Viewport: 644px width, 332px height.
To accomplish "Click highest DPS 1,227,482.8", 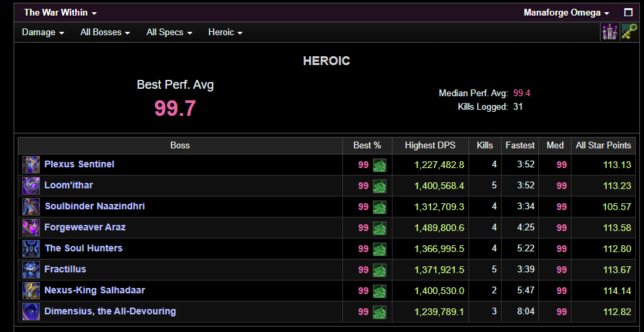I will [x=439, y=165].
